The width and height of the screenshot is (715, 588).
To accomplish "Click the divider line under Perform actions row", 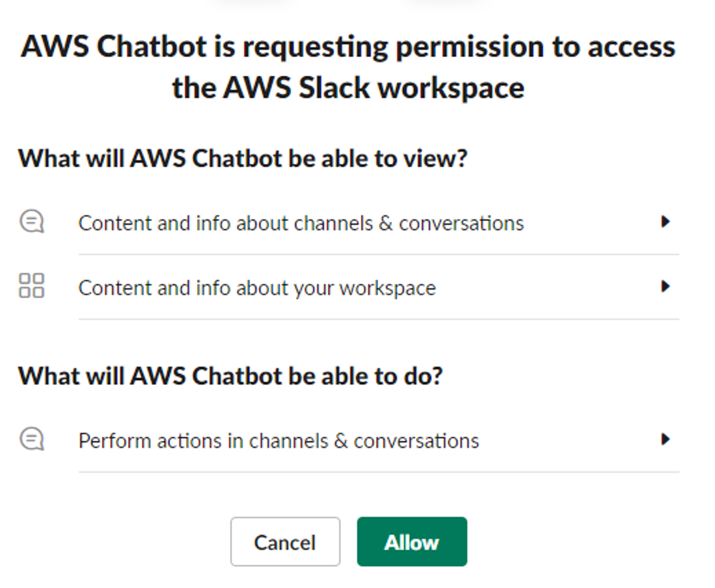I will tap(379, 472).
